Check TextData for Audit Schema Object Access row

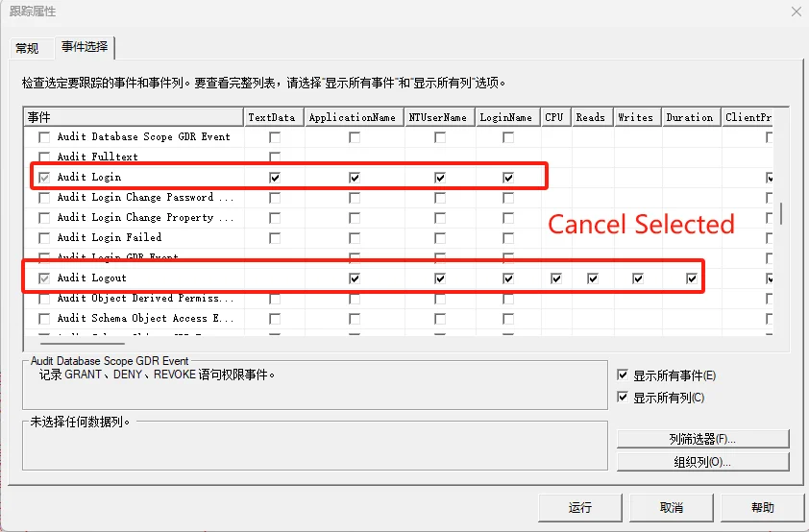click(275, 319)
